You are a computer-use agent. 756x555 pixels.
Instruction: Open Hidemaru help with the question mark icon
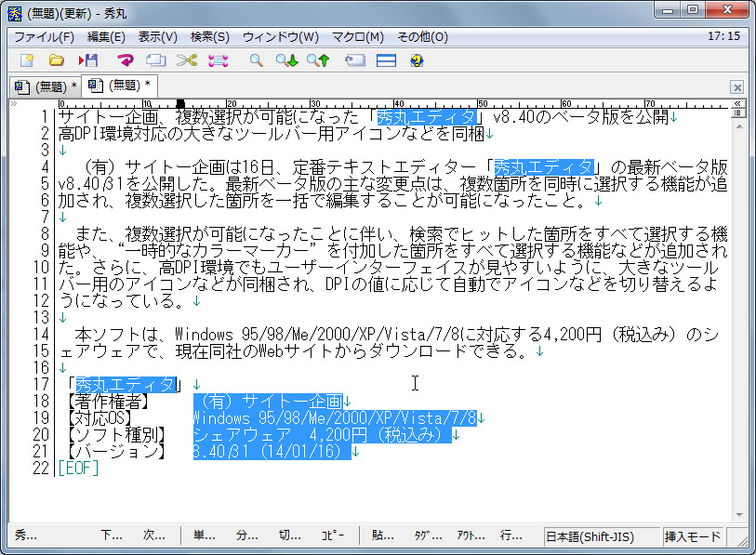click(x=416, y=59)
